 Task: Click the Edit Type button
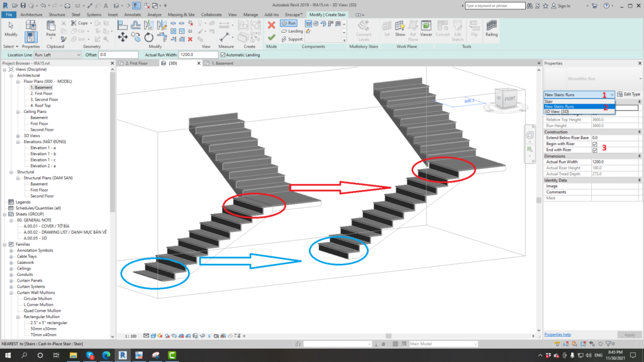[x=629, y=94]
